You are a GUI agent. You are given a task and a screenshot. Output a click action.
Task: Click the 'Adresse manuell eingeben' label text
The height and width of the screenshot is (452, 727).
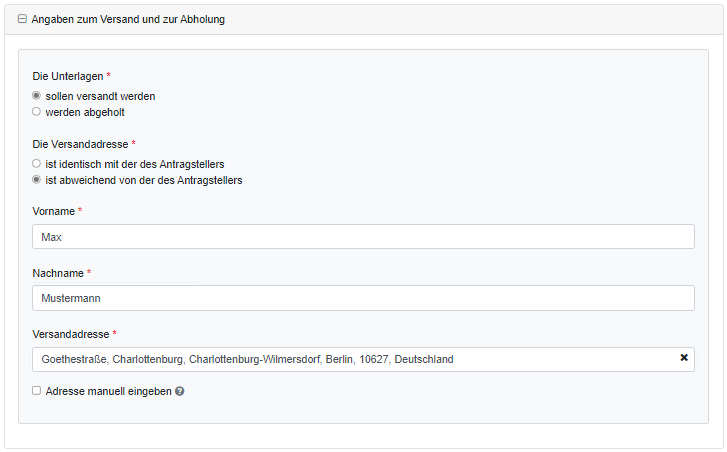pos(108,391)
